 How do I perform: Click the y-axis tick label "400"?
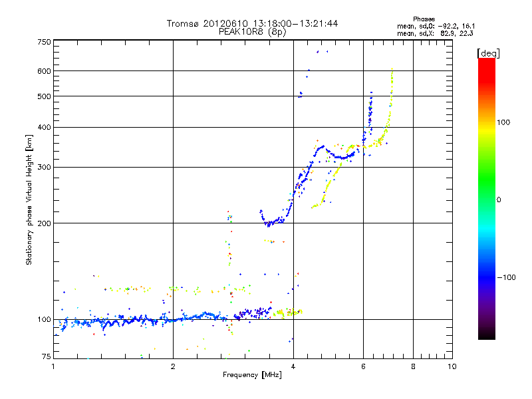click(45, 128)
